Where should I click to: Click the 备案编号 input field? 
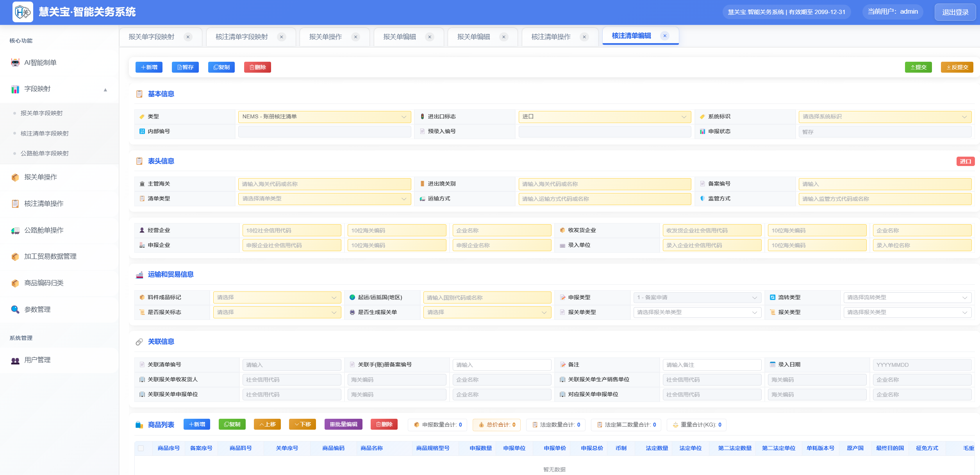pos(885,184)
